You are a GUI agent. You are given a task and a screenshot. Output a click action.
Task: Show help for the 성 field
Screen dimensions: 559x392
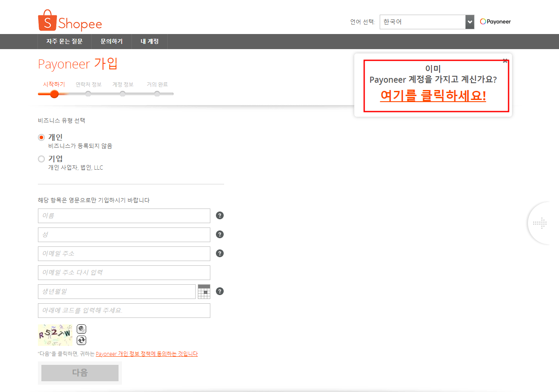click(220, 234)
